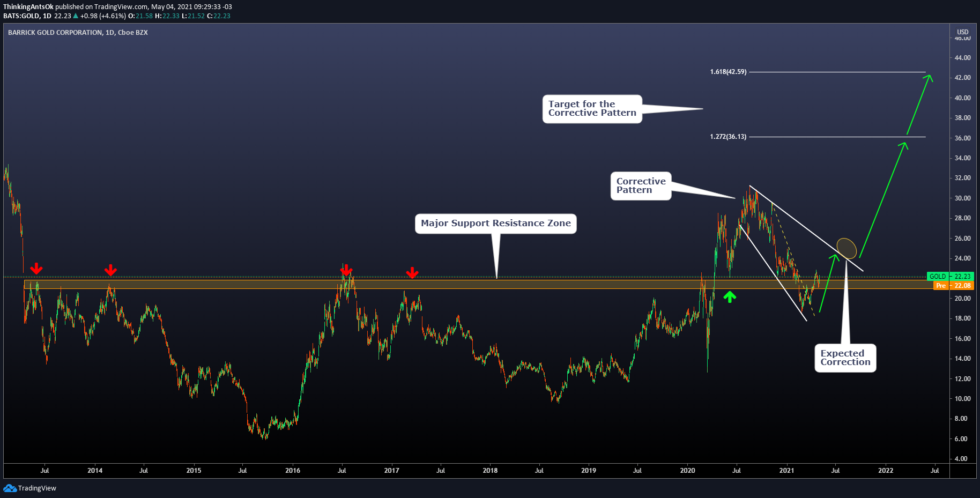Viewport: 980px width, 498px height.
Task: Click the high value H:22.33
Action: coord(167,16)
